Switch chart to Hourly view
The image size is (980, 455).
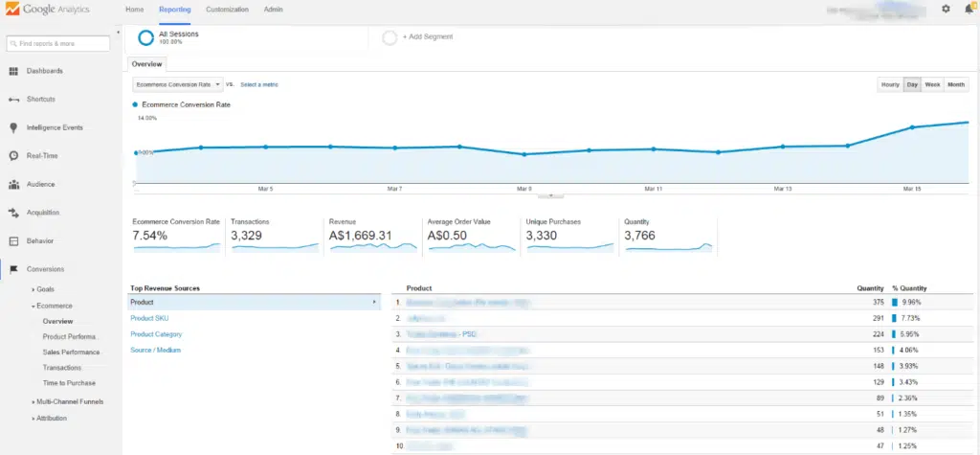[890, 85]
